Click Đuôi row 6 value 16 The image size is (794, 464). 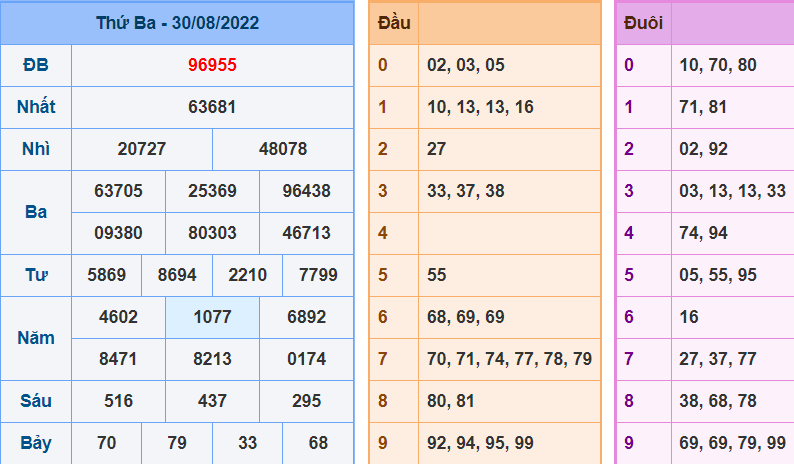point(689,318)
